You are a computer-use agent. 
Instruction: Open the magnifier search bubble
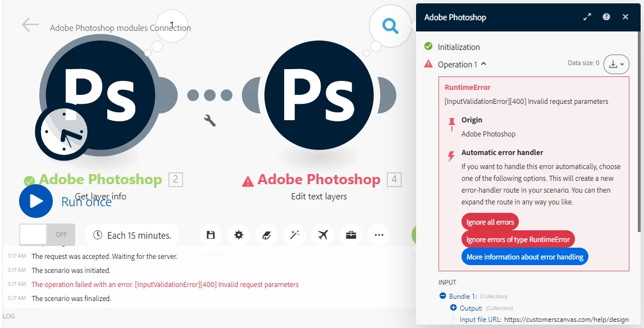[390, 26]
